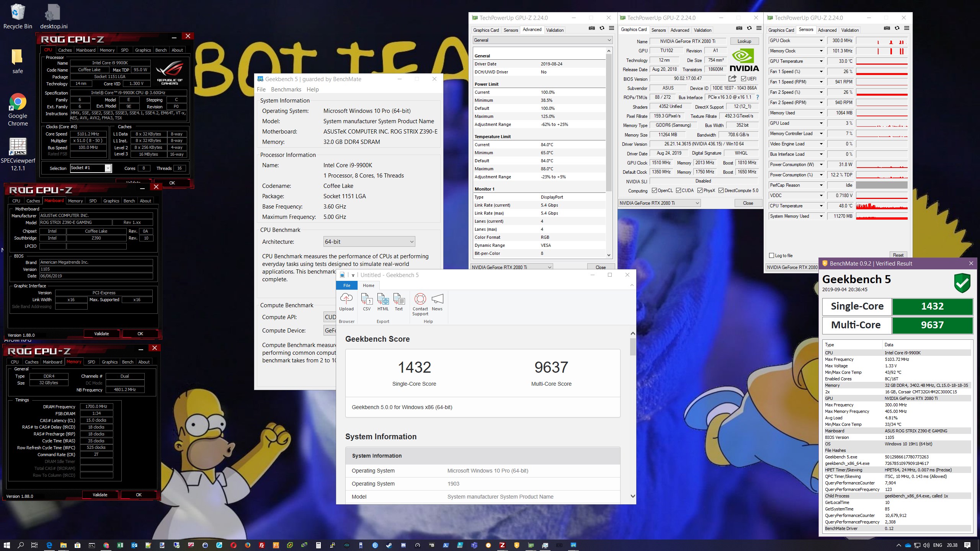
Task: Switch to SPD tab in top CPU-Z window
Action: click(x=124, y=50)
